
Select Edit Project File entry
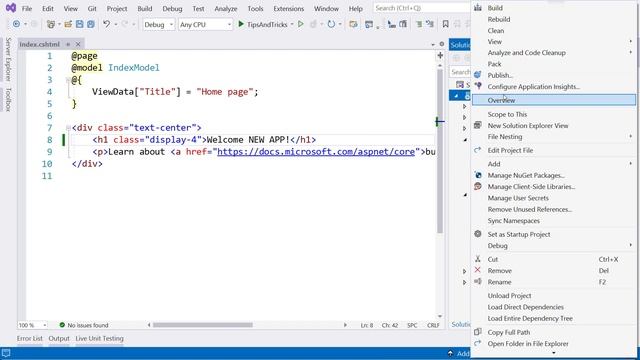pyautogui.click(x=554, y=150)
